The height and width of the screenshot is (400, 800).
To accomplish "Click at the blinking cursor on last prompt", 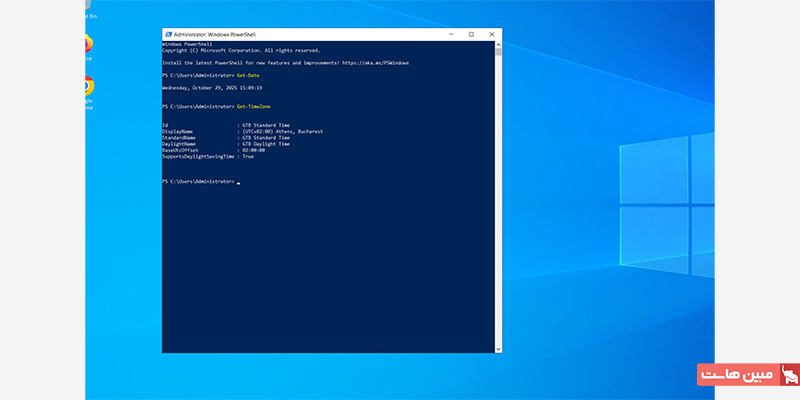I will point(239,182).
